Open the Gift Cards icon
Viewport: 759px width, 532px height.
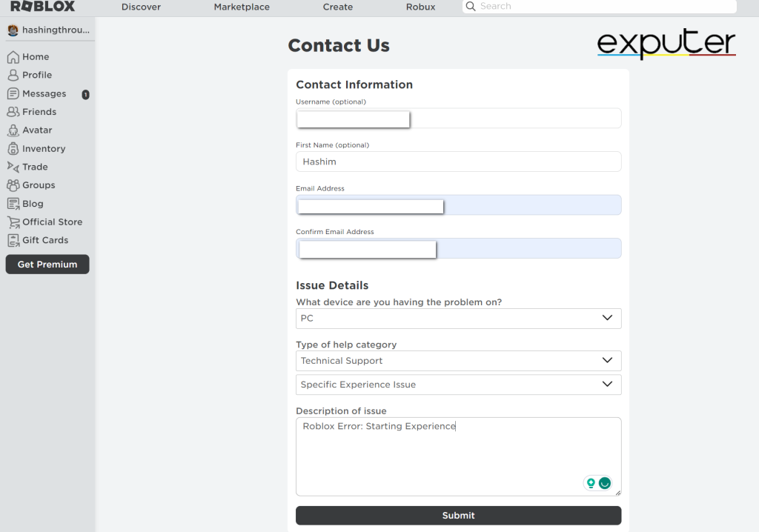pyautogui.click(x=13, y=240)
